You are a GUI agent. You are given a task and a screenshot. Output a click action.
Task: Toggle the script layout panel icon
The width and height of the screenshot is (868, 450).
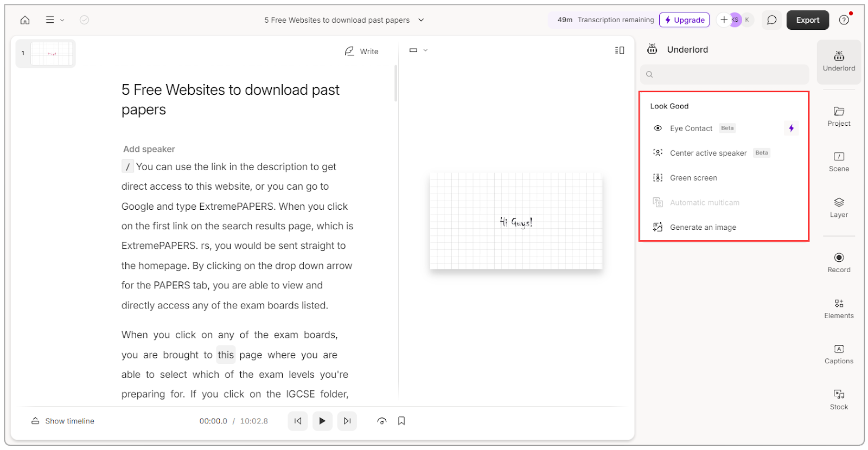click(x=620, y=50)
